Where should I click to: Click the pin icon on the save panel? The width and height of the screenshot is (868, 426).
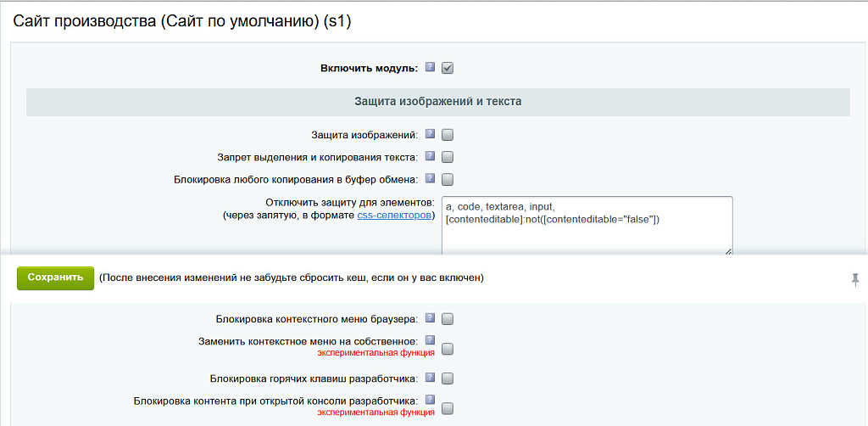click(855, 279)
